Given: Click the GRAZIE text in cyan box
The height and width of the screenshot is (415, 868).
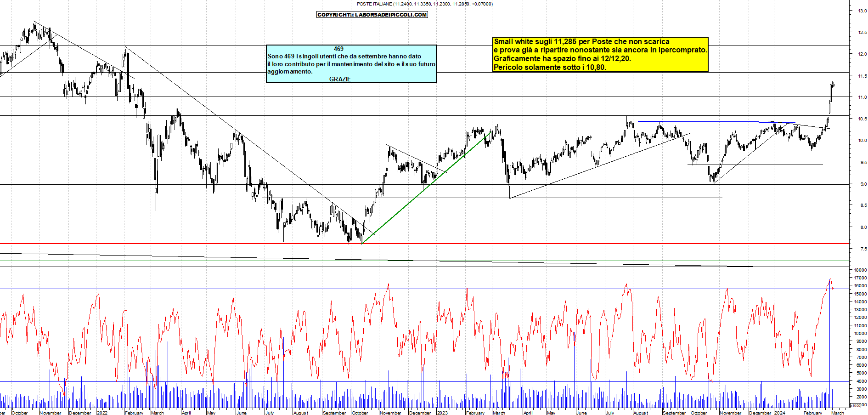Looking at the screenshot, I should [x=340, y=79].
